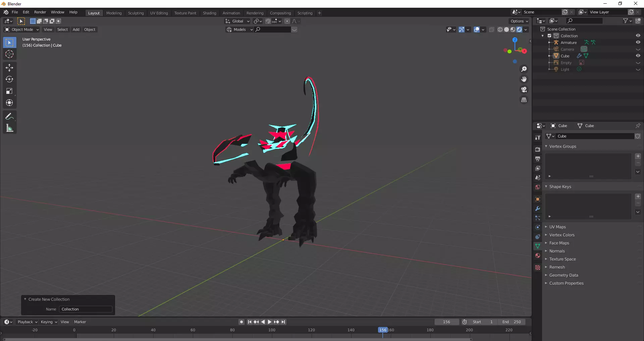644x341 pixels.
Task: Select the Transform tool
Action: pyautogui.click(x=9, y=103)
